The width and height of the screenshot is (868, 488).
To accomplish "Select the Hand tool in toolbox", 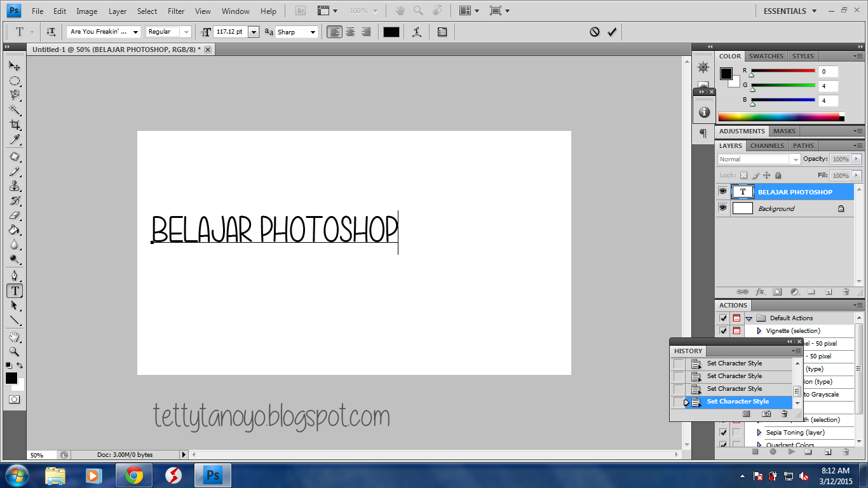I will pos(14,337).
